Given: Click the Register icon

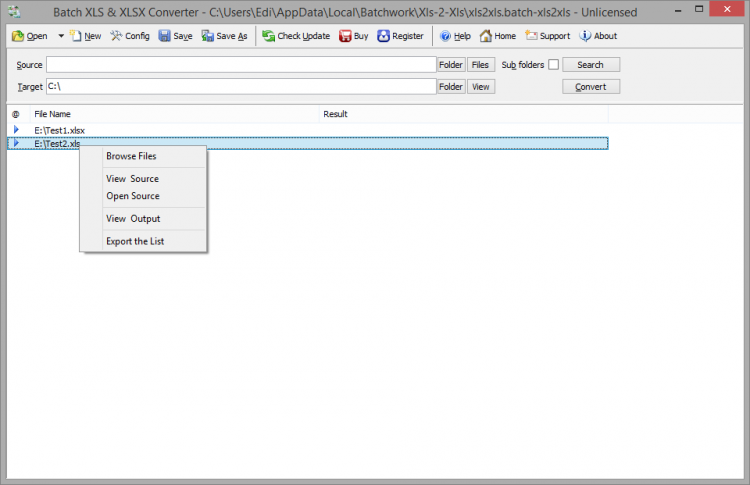Looking at the screenshot, I should (383, 36).
